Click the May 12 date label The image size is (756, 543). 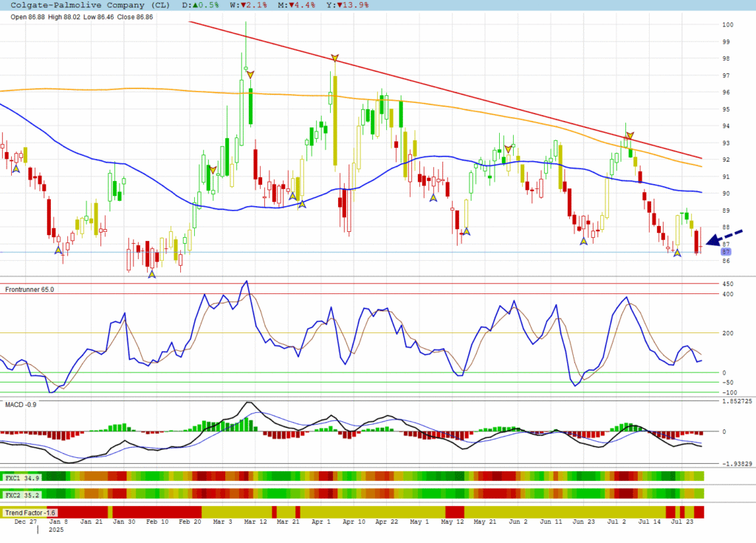tap(453, 522)
